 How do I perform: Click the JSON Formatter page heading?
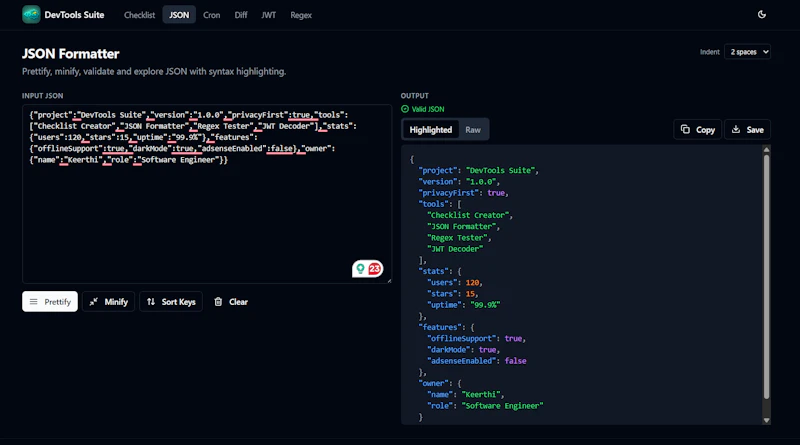click(x=70, y=54)
